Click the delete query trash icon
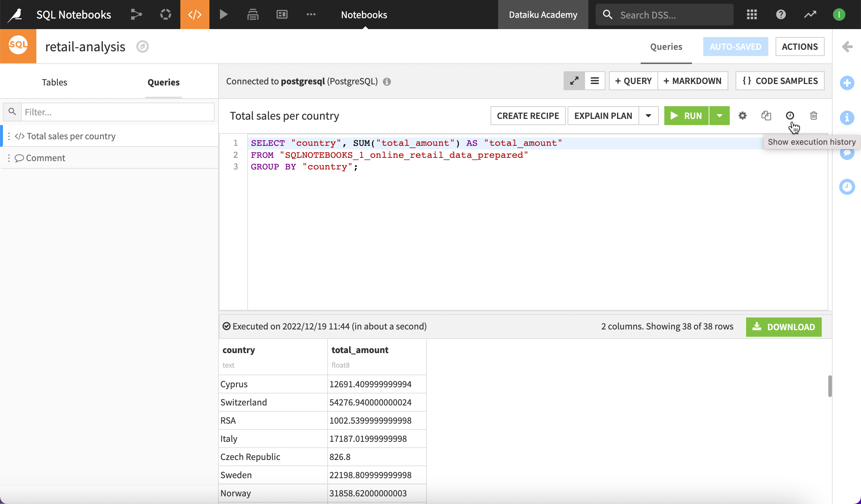The width and height of the screenshot is (861, 504). point(814,115)
